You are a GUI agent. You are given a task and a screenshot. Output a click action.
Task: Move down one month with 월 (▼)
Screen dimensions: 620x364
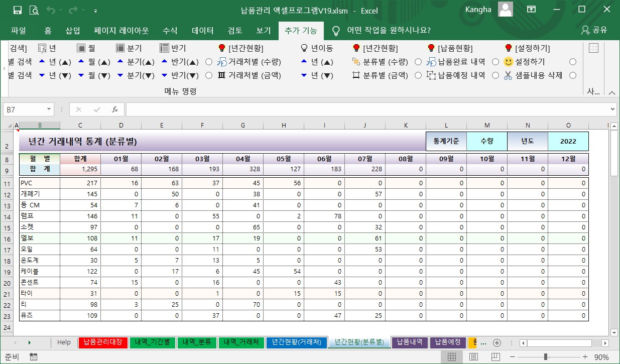click(x=94, y=76)
